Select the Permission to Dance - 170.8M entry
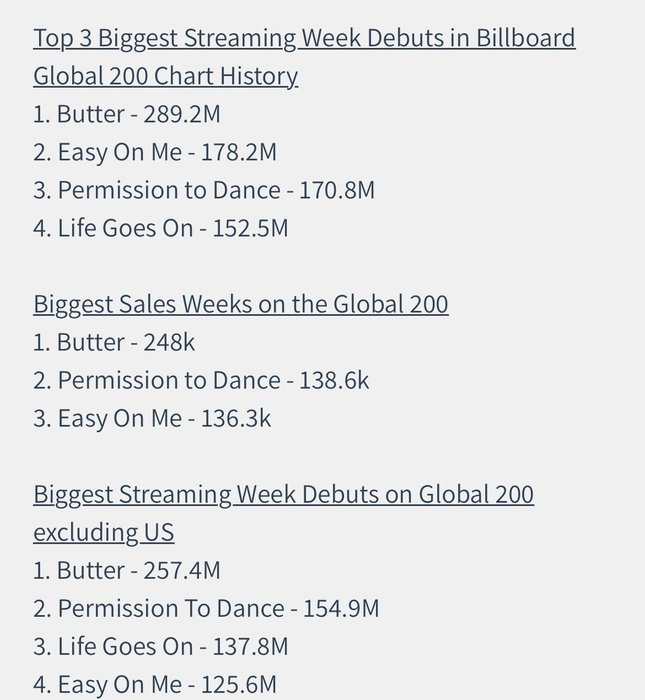The width and height of the screenshot is (645, 700). click(204, 190)
